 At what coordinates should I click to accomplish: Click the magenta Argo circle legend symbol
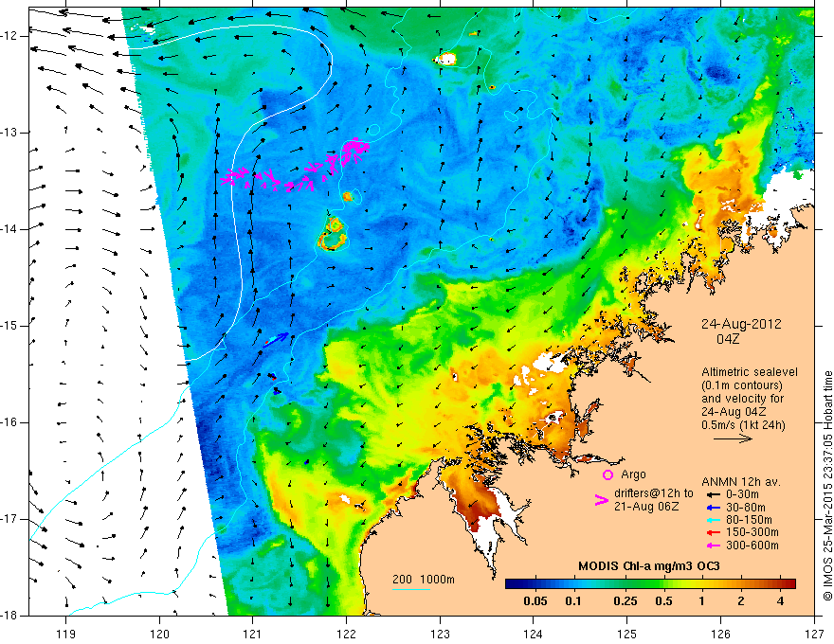(607, 474)
